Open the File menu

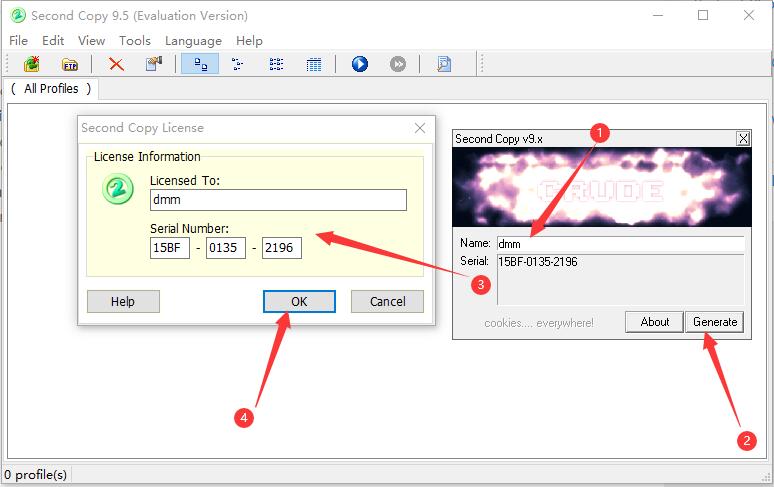point(19,40)
